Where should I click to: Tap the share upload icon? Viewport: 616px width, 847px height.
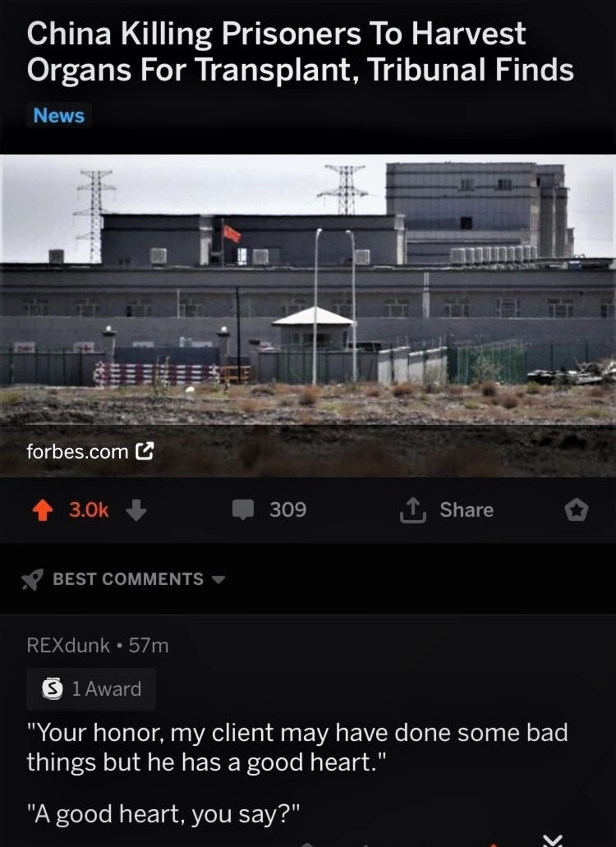coord(413,510)
